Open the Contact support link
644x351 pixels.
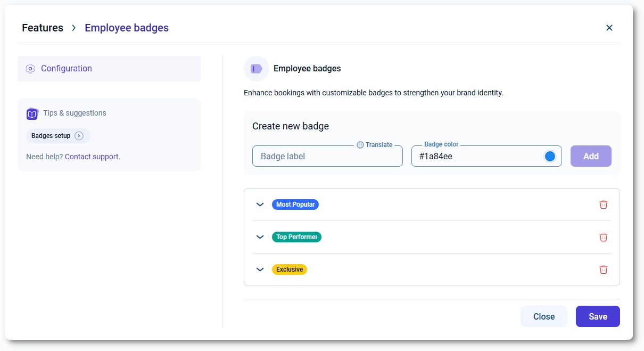(92, 157)
